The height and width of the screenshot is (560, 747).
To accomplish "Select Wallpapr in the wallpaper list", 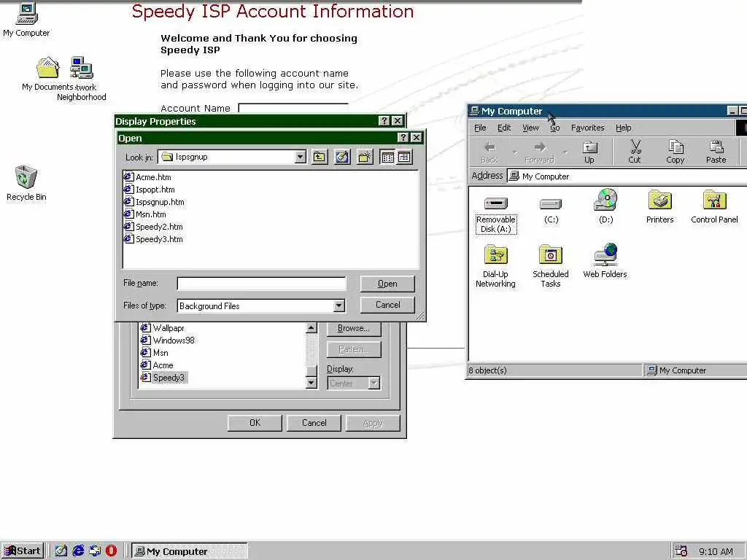I will pyautogui.click(x=163, y=328).
